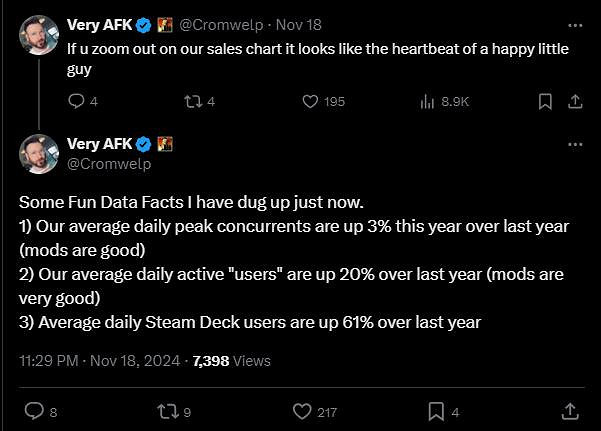Click the 7,398 Views count

pyautogui.click(x=232, y=360)
